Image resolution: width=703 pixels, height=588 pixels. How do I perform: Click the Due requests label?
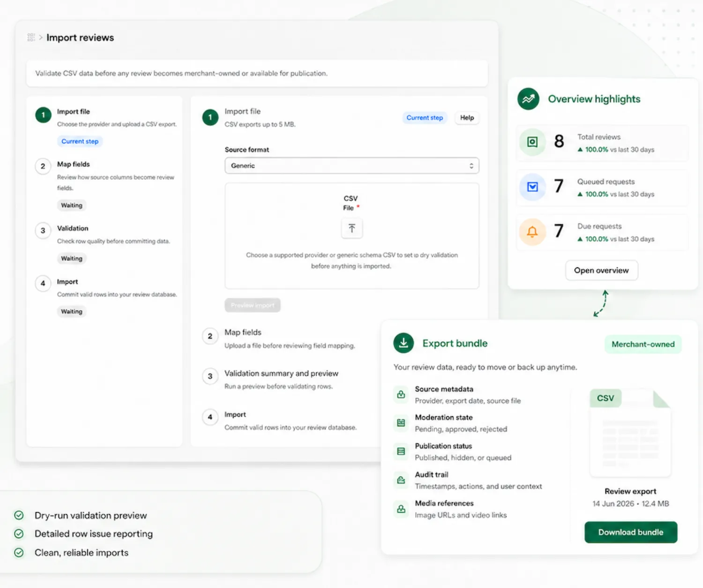click(599, 226)
